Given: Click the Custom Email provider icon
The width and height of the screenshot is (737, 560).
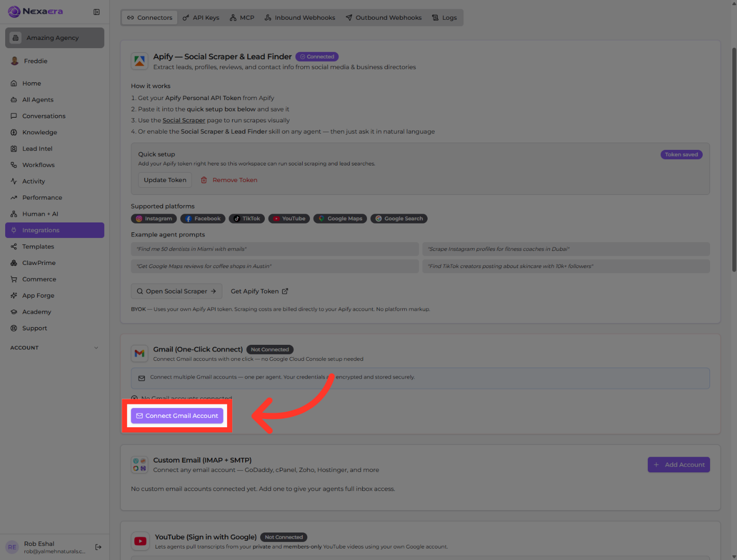Looking at the screenshot, I should click(x=139, y=465).
